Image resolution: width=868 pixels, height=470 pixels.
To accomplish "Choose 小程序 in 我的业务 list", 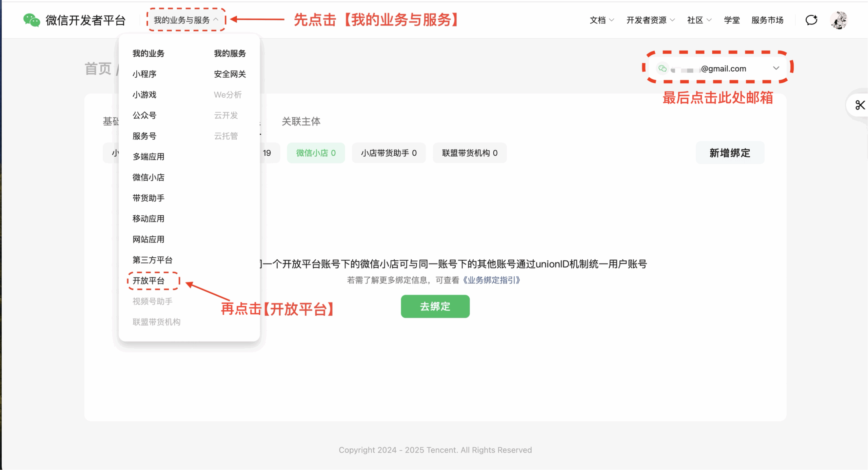I will (x=144, y=74).
